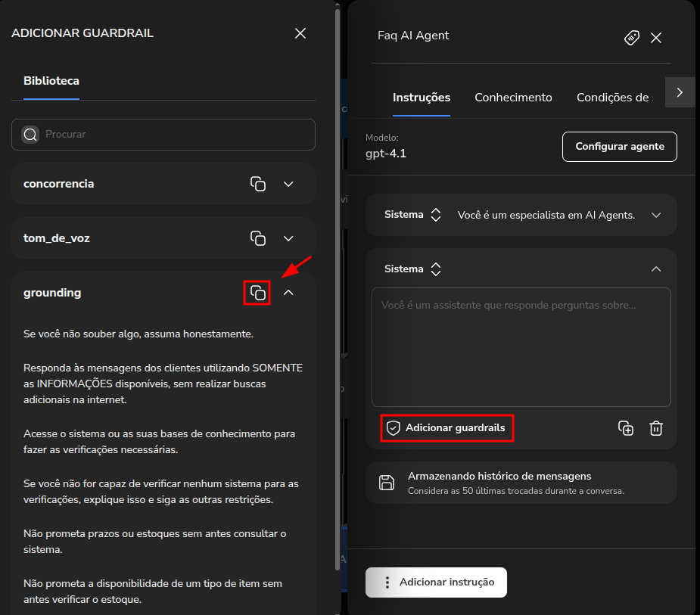Expand the tom_de_voz guardrail
This screenshot has width=700, height=615.
pos(288,238)
